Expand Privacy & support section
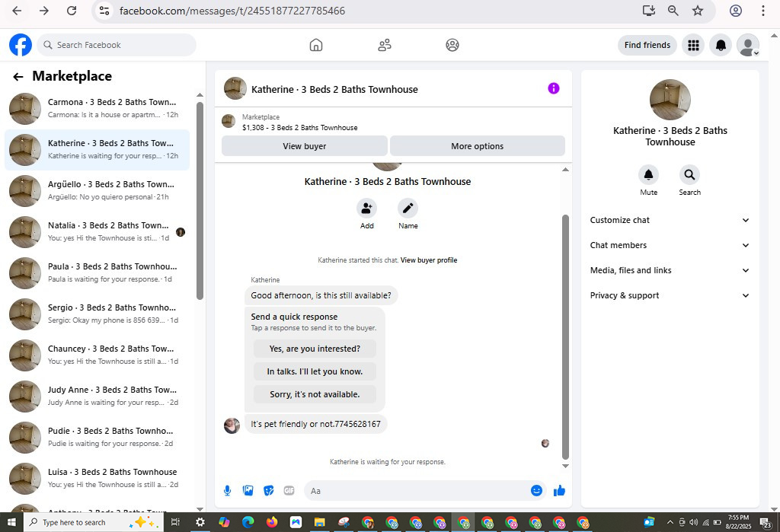The width and height of the screenshot is (780, 532). (669, 295)
